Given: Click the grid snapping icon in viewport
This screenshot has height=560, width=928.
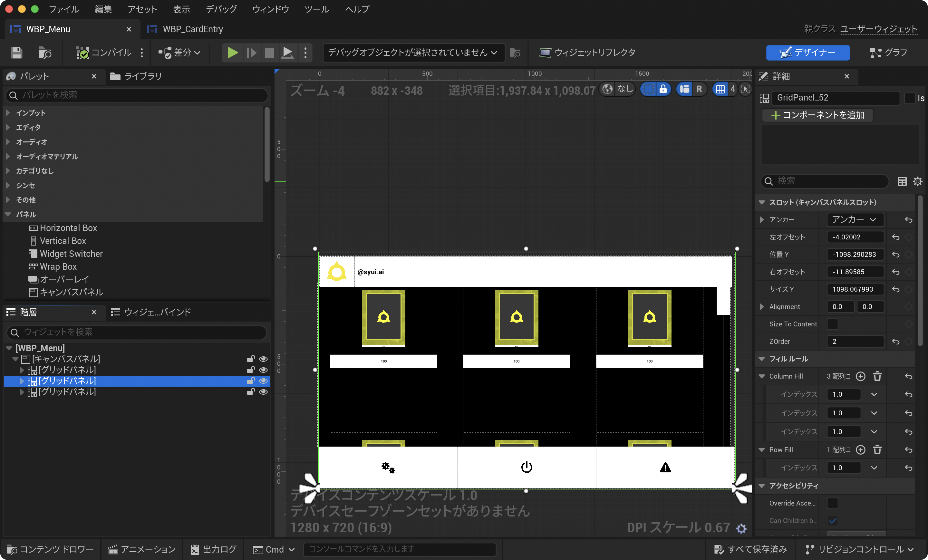Looking at the screenshot, I should [x=720, y=89].
